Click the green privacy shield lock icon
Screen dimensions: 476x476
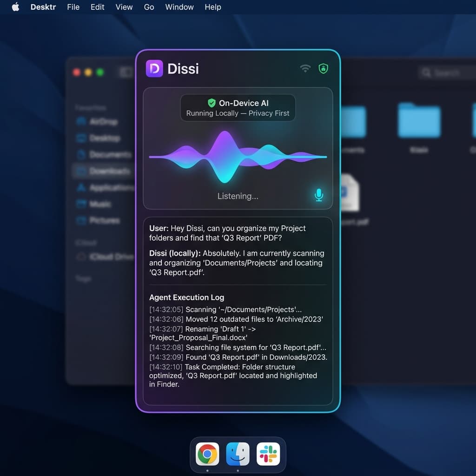[324, 69]
